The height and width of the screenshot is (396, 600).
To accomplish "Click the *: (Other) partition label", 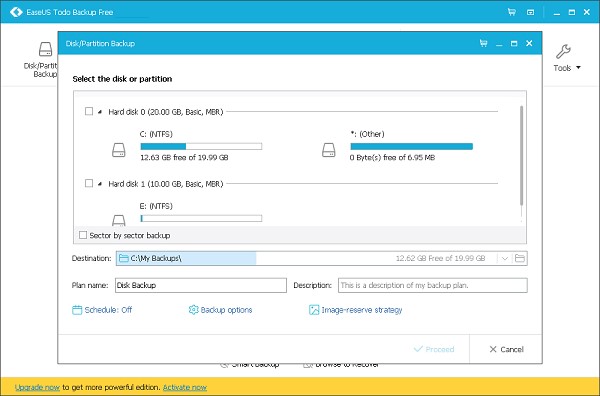I will tap(367, 134).
